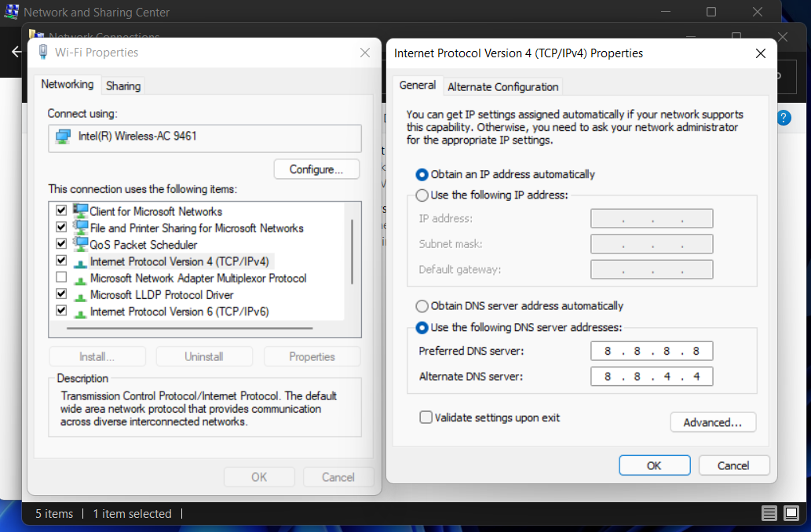Enable Microsoft Network Adapter Multiplexor Protocol checkbox

(x=61, y=278)
